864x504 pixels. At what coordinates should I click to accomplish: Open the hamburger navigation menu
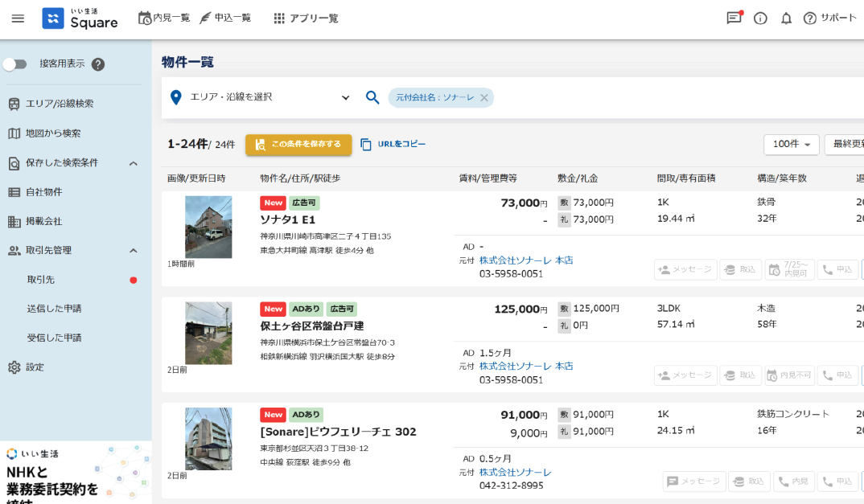[18, 18]
